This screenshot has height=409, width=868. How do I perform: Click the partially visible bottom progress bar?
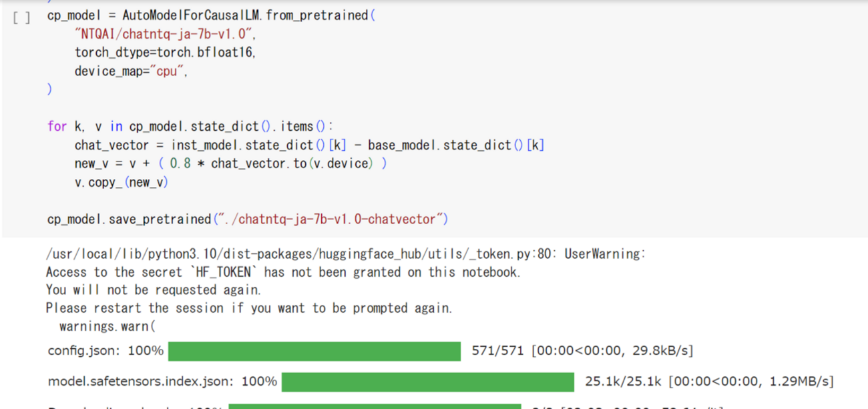click(375, 406)
